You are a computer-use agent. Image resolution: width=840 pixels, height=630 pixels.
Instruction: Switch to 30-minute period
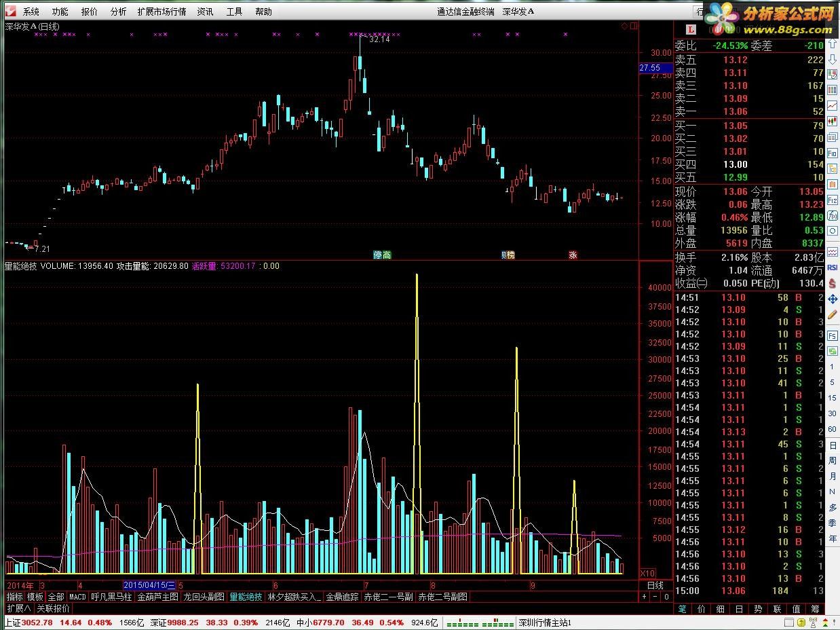pyautogui.click(x=832, y=413)
